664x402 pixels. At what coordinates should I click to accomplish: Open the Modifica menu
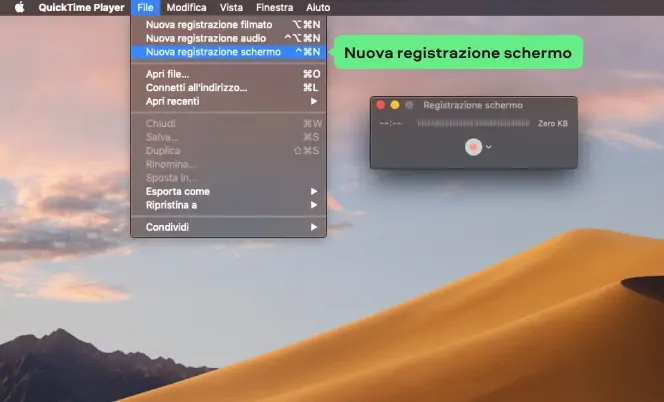tap(186, 8)
